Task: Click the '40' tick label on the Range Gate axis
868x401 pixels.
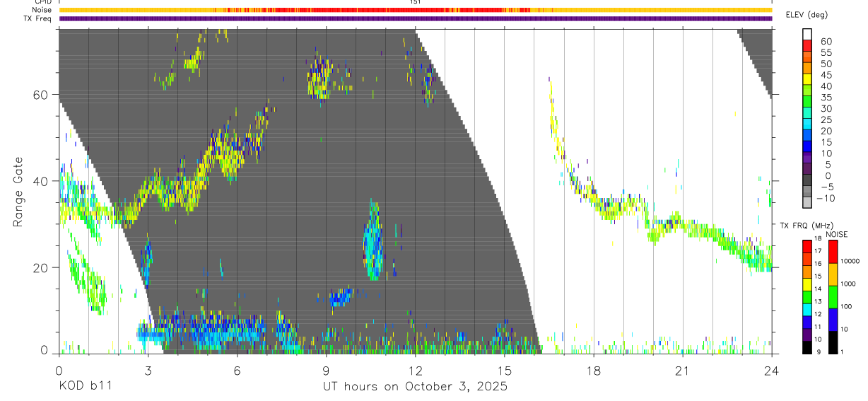Action: (x=41, y=181)
